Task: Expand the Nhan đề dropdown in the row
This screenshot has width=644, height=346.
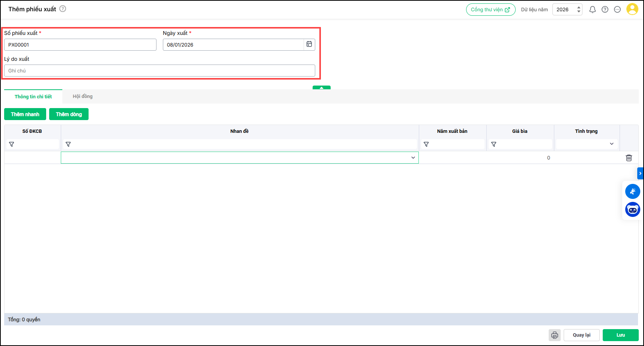Action: coord(413,158)
